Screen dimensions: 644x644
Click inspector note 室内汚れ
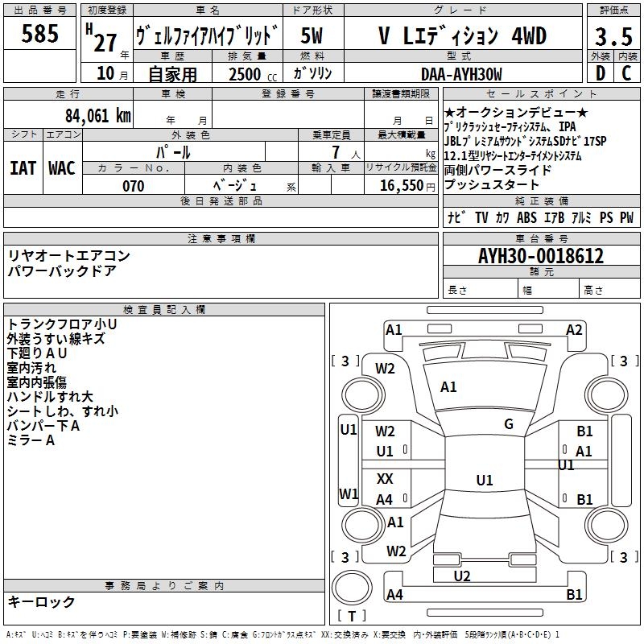point(31,368)
